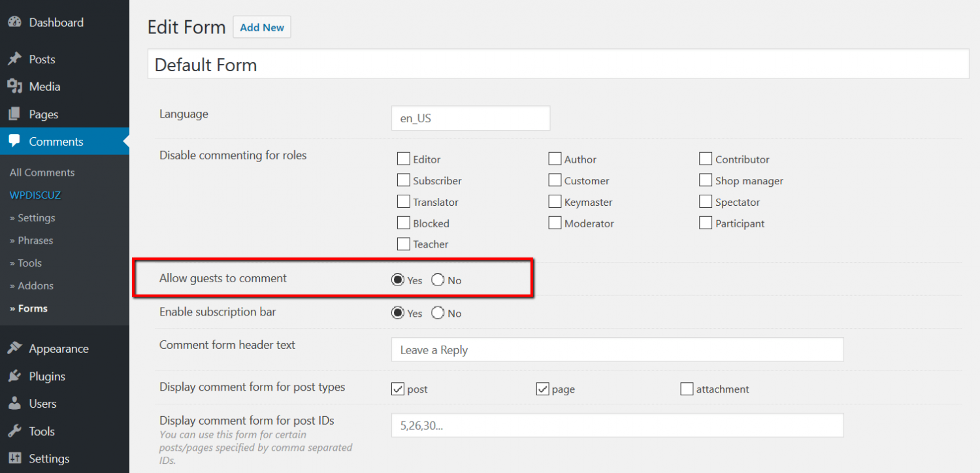The image size is (980, 473).
Task: Click the Language input field
Action: (x=470, y=118)
